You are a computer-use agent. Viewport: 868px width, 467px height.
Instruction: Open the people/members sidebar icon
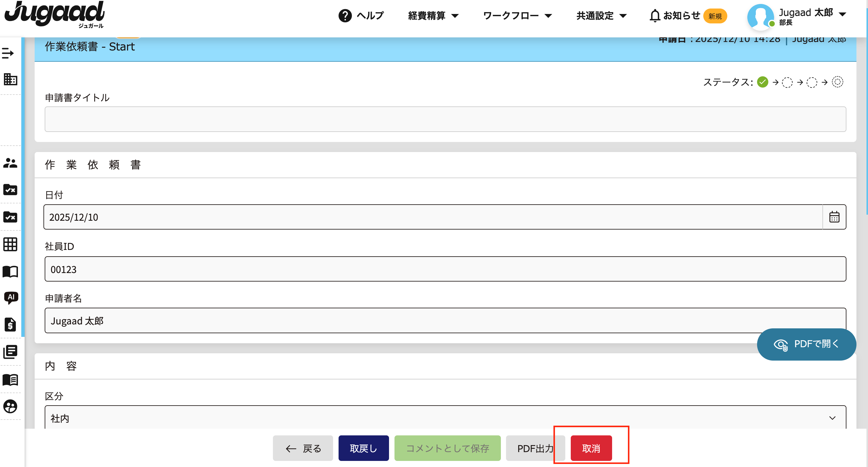10,163
